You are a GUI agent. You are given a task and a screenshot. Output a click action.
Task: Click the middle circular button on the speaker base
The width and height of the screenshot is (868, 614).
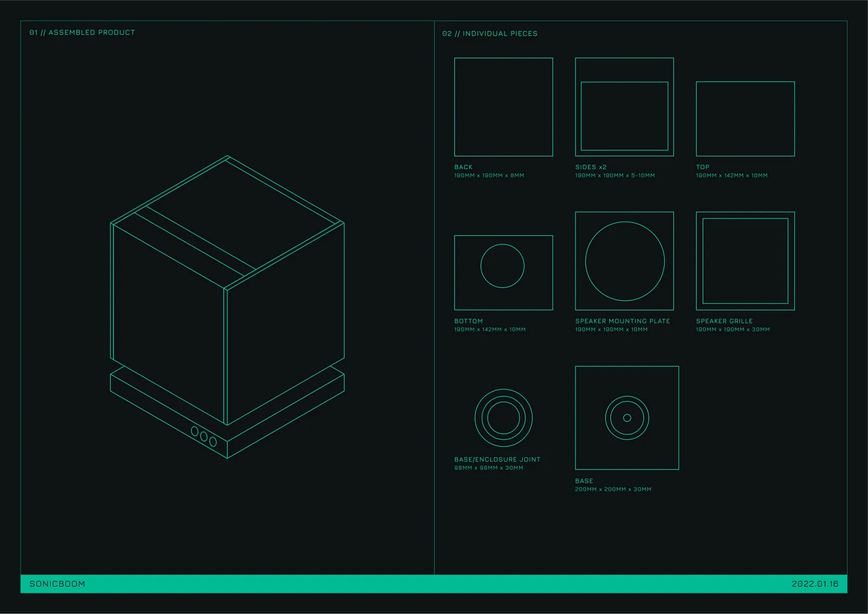click(204, 436)
